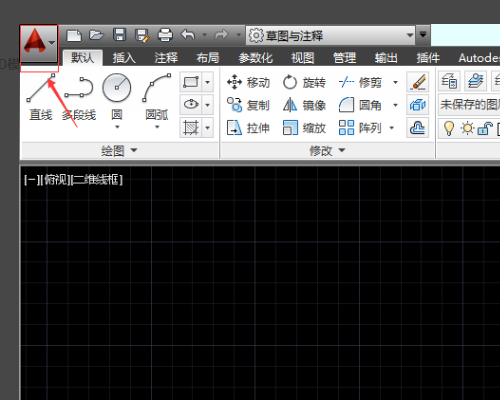
Task: Switch to the 布局 ribbon tab
Action: pos(207,58)
